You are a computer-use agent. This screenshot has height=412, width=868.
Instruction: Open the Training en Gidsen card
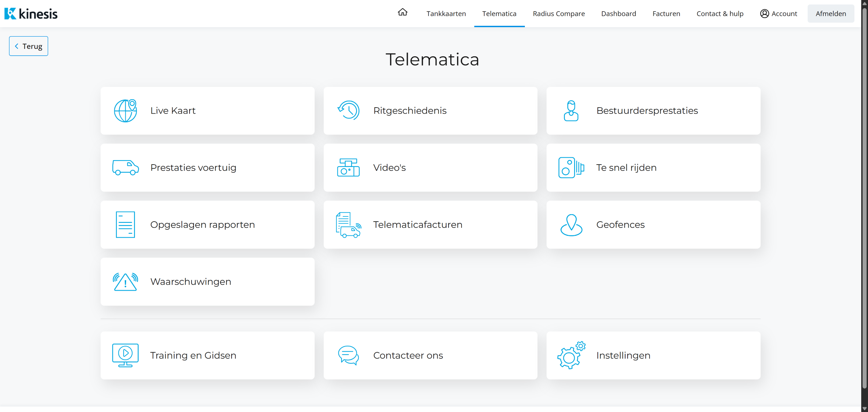(207, 355)
